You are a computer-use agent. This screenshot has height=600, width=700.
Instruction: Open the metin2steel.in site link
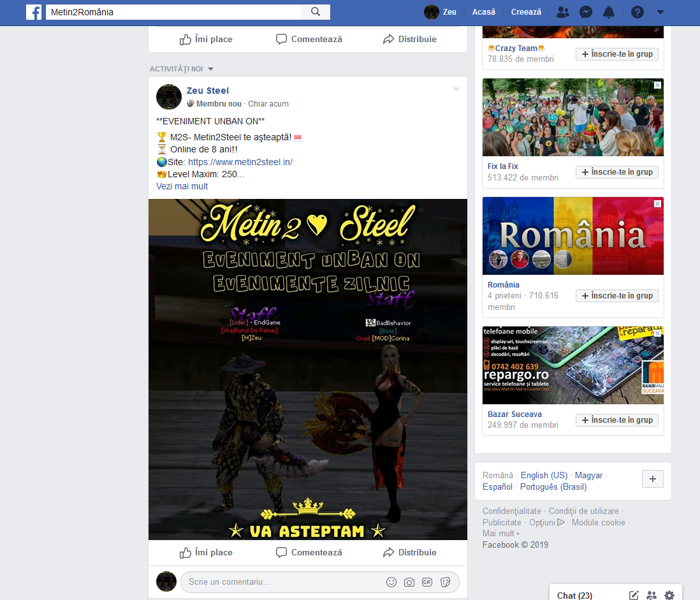(240, 162)
